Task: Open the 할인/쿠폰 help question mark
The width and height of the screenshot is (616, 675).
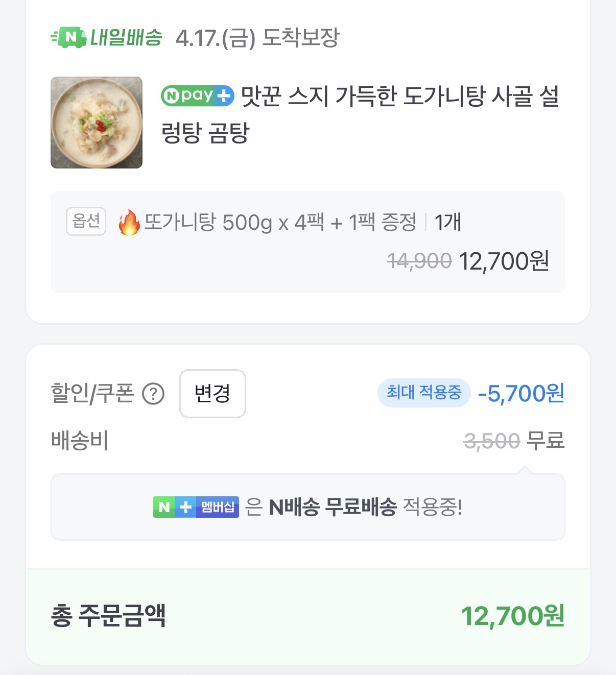Action: coord(153,394)
